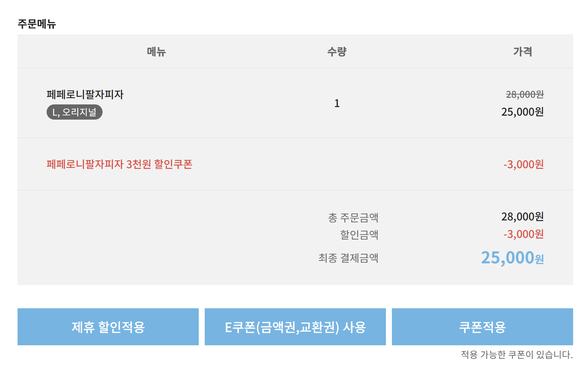Click the 최종 결제금액 label
The image size is (588, 379).
point(348,258)
